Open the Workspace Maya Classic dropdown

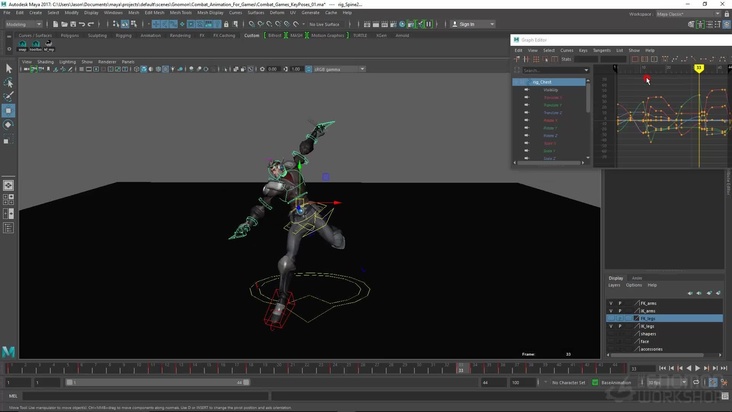[x=689, y=14]
